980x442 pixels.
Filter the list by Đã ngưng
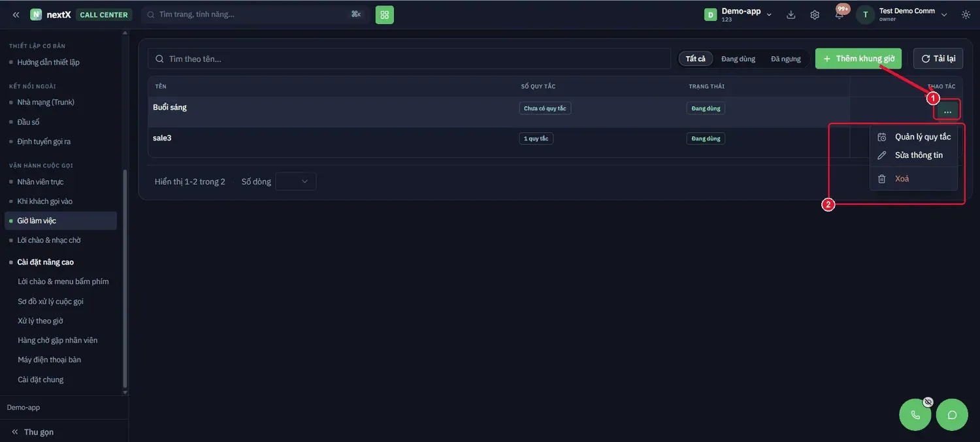786,59
